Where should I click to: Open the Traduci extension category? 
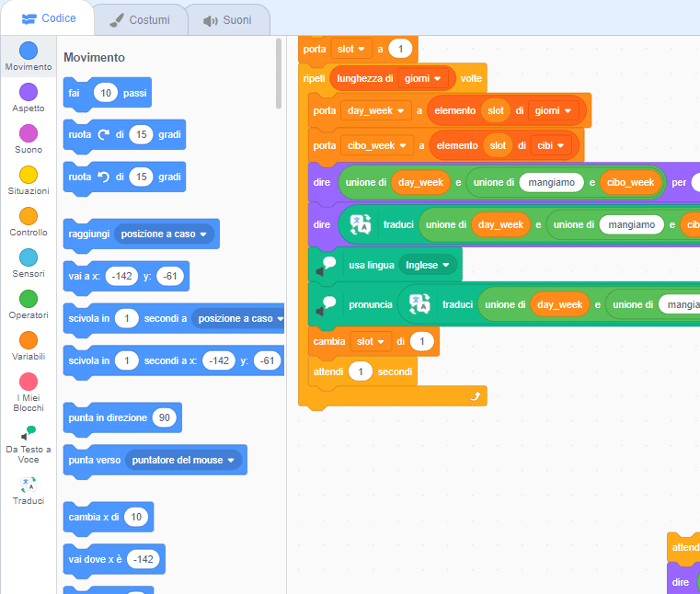pos(29,485)
